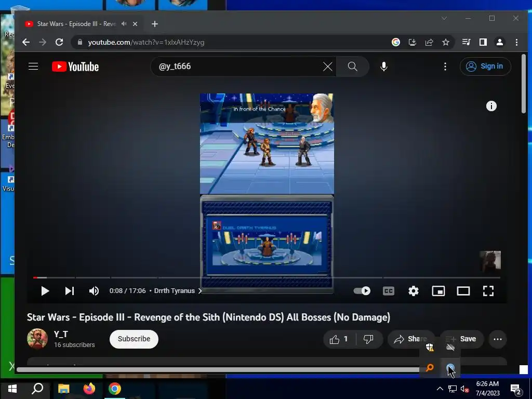Enable miniplayer mode

438,291
